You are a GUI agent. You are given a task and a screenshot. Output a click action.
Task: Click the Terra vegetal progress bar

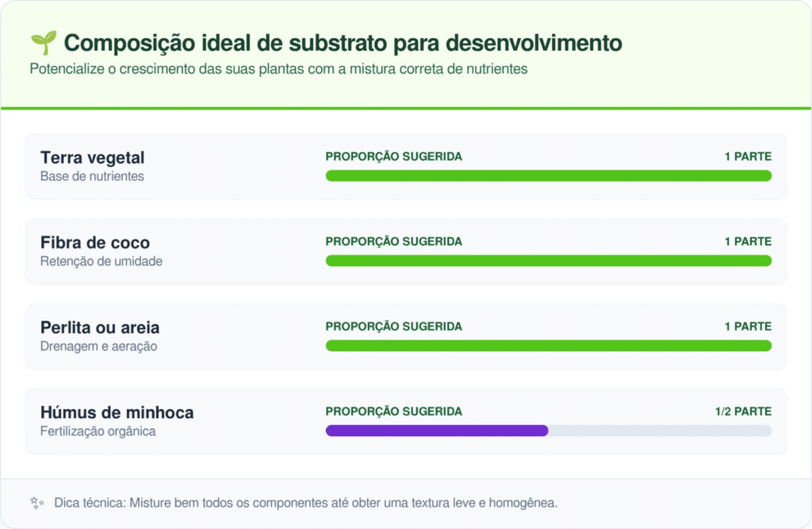(548, 175)
